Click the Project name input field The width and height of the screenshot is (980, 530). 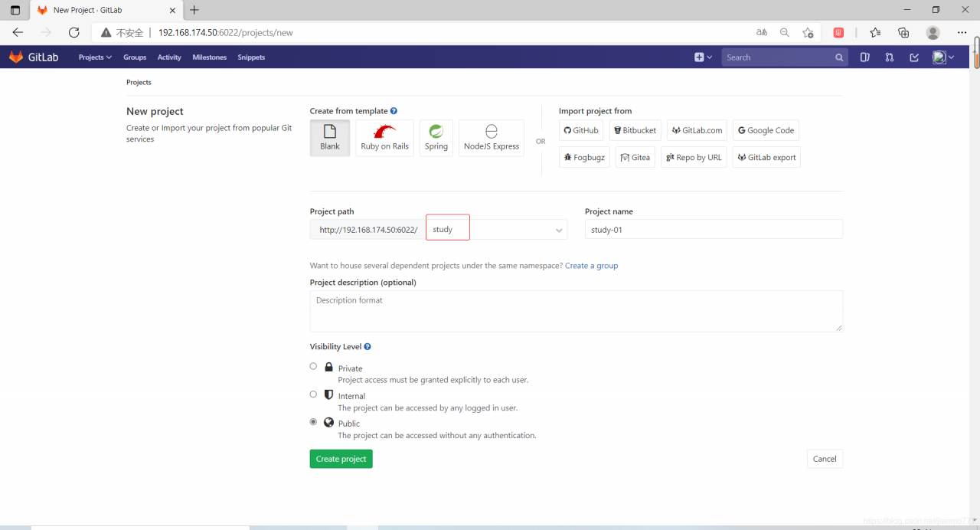pos(714,230)
